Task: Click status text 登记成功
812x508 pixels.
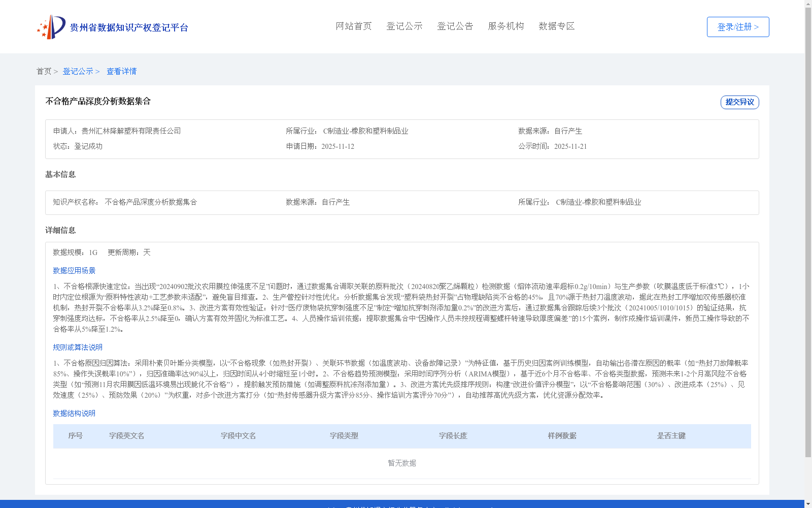Action: [x=88, y=146]
